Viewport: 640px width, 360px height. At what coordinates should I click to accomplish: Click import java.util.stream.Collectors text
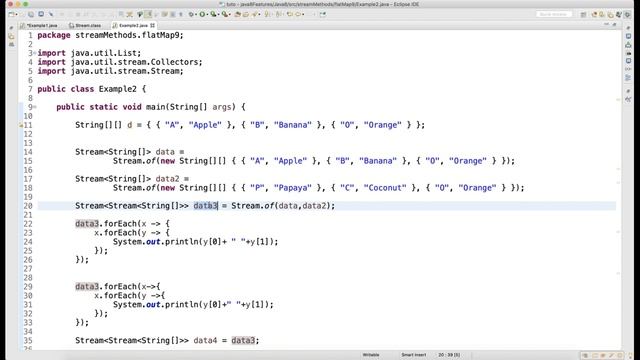(x=120, y=62)
